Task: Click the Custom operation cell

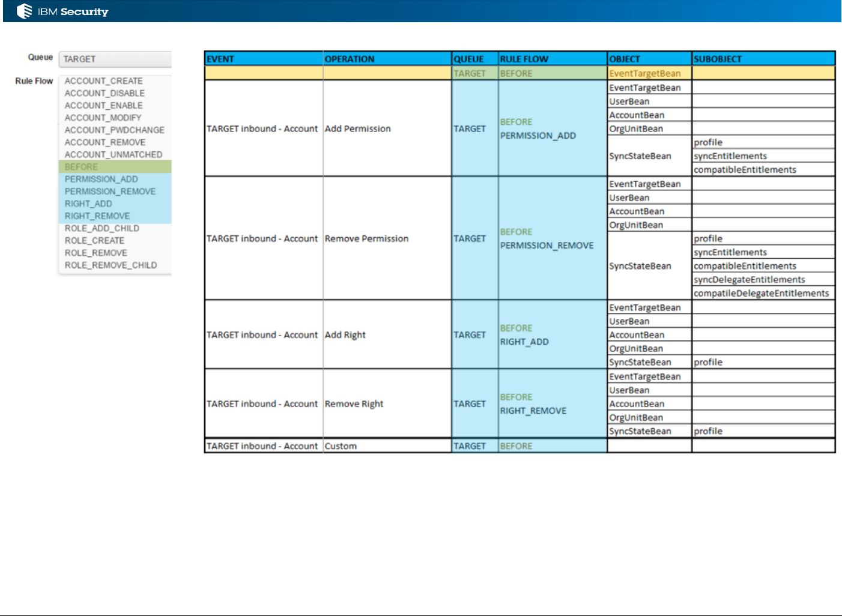Action: (x=387, y=446)
